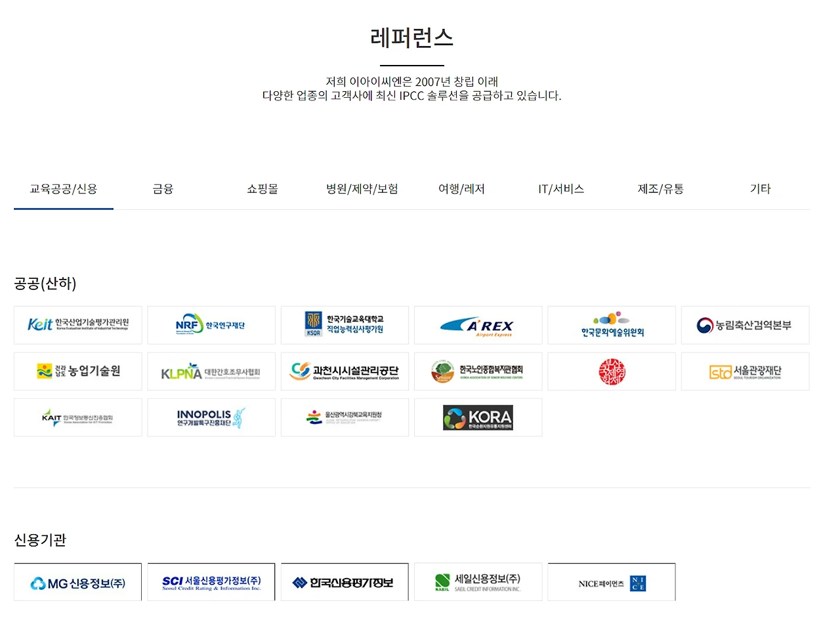Switch to the 기타 tab

click(x=760, y=189)
